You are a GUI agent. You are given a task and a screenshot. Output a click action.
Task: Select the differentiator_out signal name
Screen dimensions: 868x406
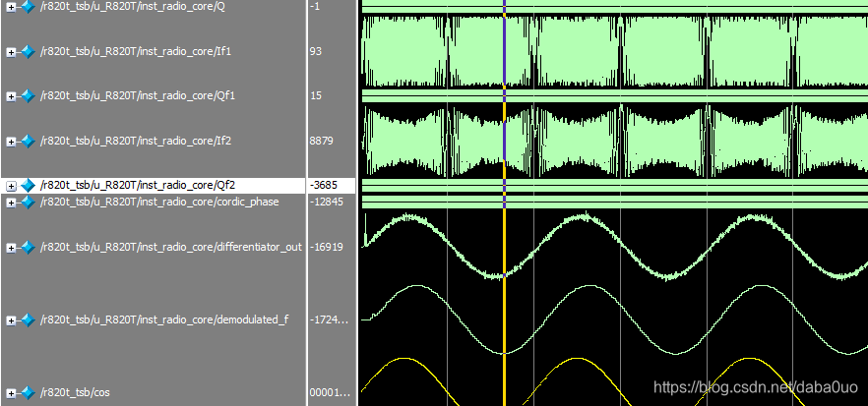pos(171,248)
